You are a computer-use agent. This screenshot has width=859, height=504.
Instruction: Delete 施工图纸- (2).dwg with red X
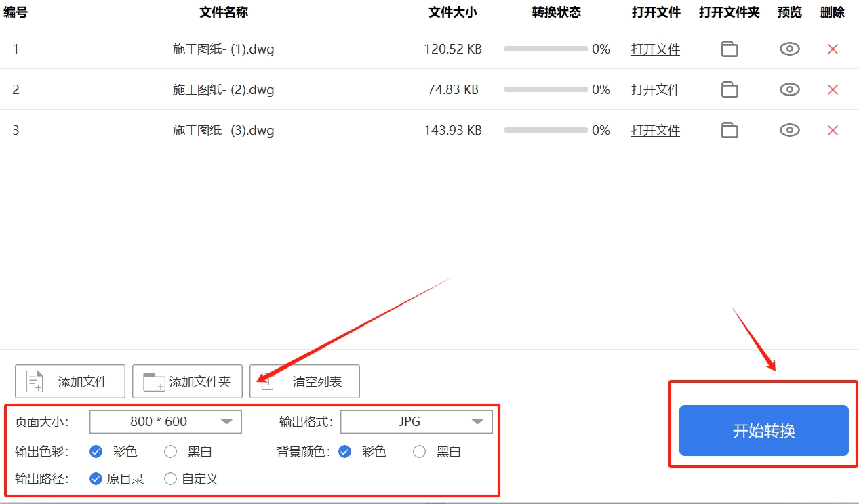[833, 89]
